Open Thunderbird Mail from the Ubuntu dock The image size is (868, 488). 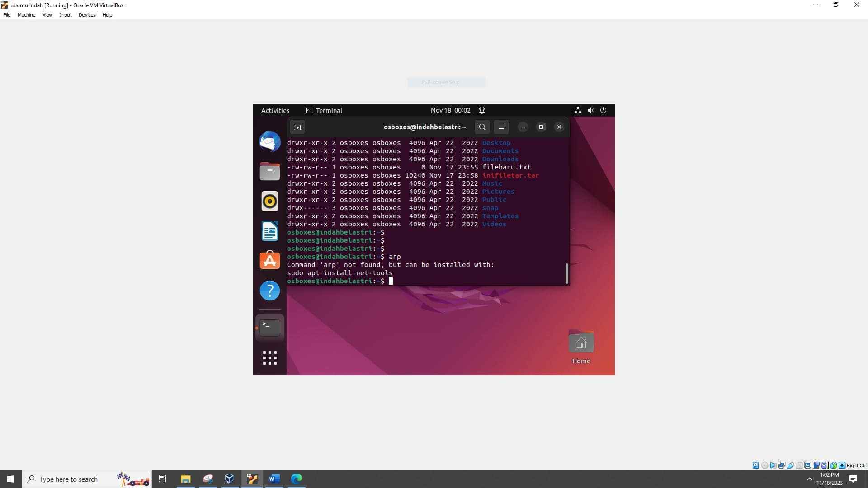270,141
